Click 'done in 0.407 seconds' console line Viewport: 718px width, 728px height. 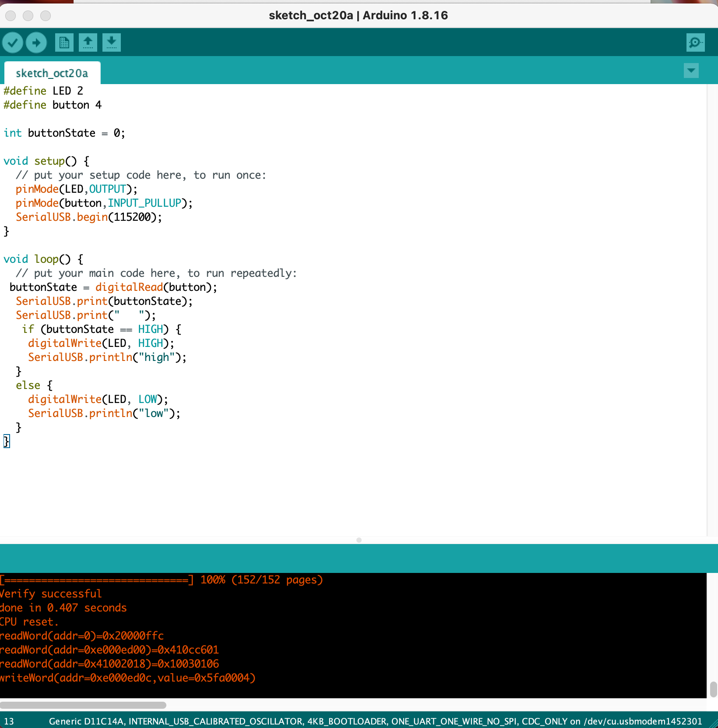coord(63,608)
